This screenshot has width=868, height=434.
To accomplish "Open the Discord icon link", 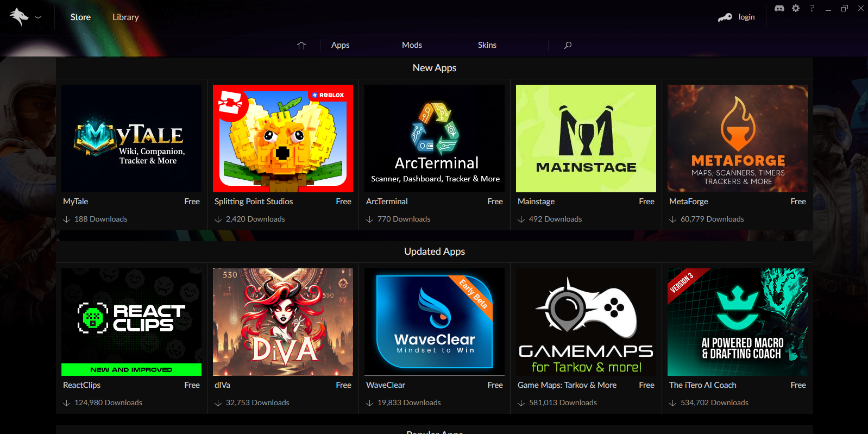I will click(x=779, y=8).
